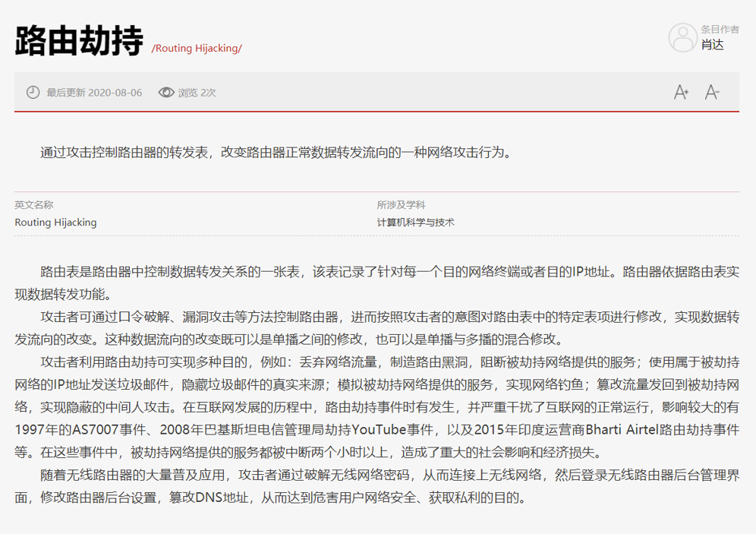Viewport: 756px width, 534px height.
Task: Click the Routing Hijacking value under 英文名称
Action: 55,223
